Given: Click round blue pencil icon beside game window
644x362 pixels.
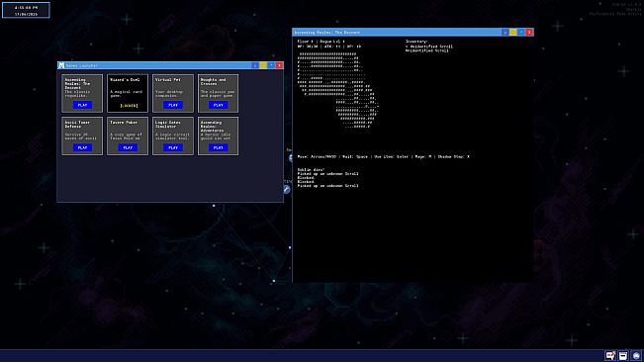Looking at the screenshot, I should tap(287, 189).
